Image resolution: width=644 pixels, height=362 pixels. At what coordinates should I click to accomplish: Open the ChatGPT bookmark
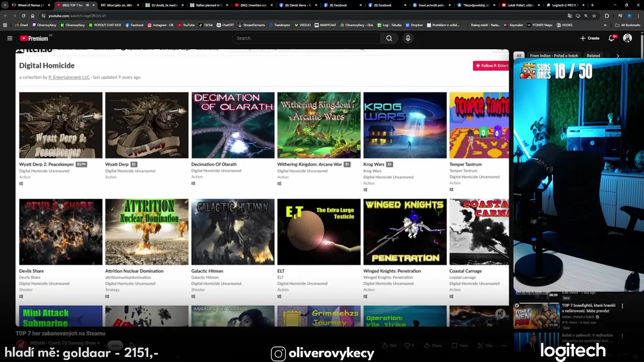click(x=225, y=25)
